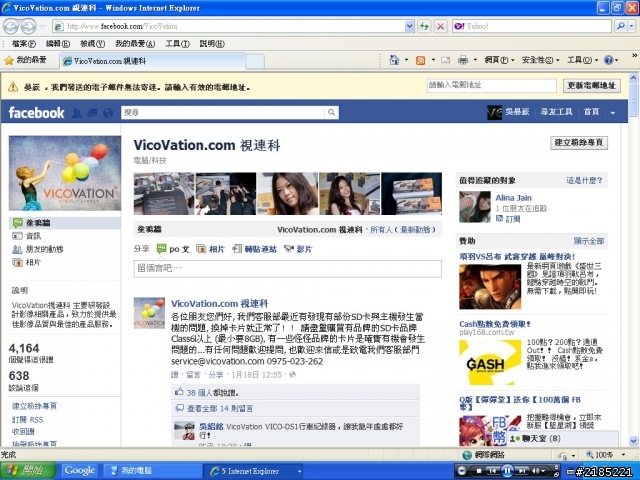This screenshot has height=480, width=640.
Task: Click the create fan page button
Action: pyautogui.click(x=579, y=142)
